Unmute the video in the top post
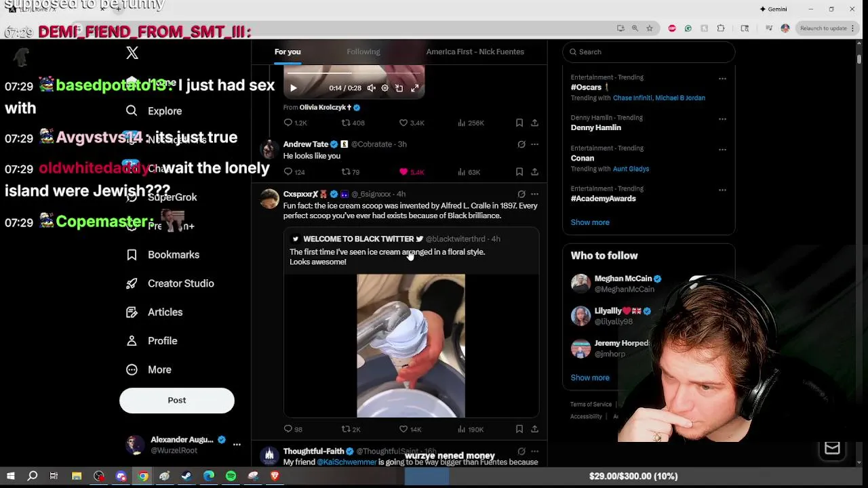 (x=371, y=88)
